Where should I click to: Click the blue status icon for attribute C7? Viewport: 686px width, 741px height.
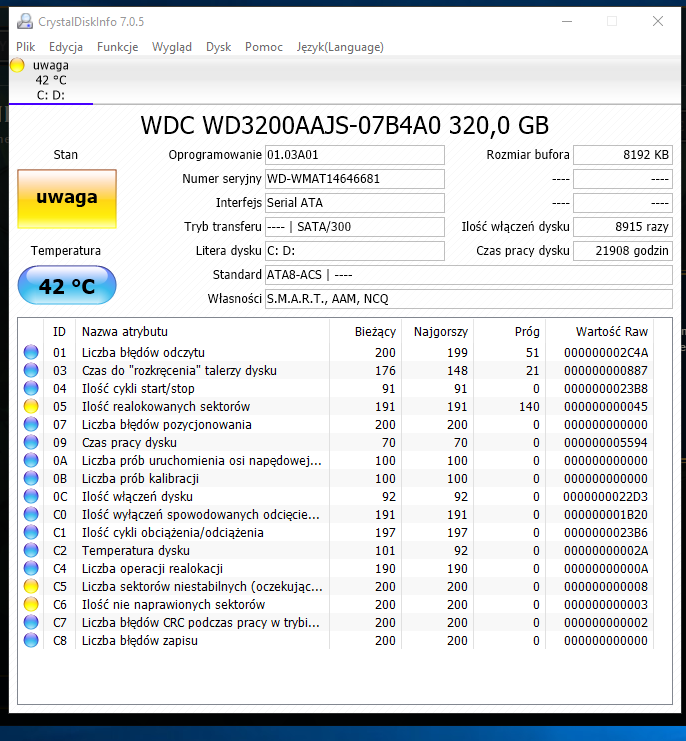click(31, 622)
